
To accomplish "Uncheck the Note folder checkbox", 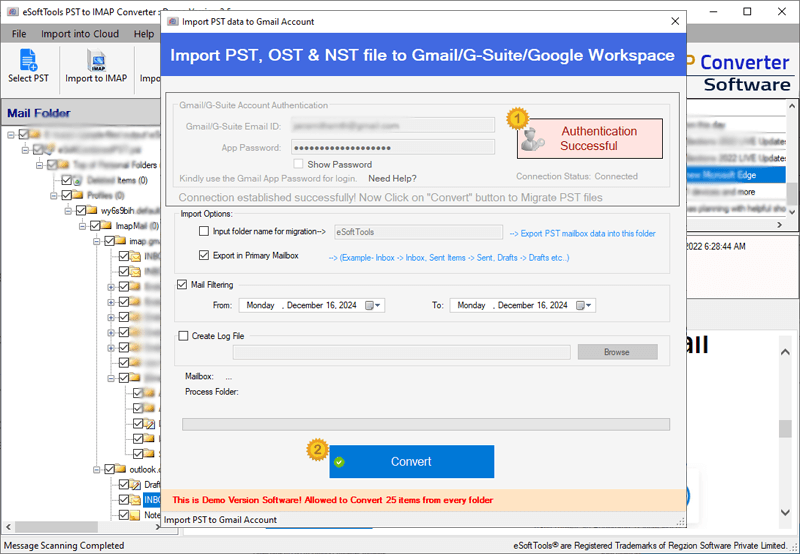I will tap(123, 515).
